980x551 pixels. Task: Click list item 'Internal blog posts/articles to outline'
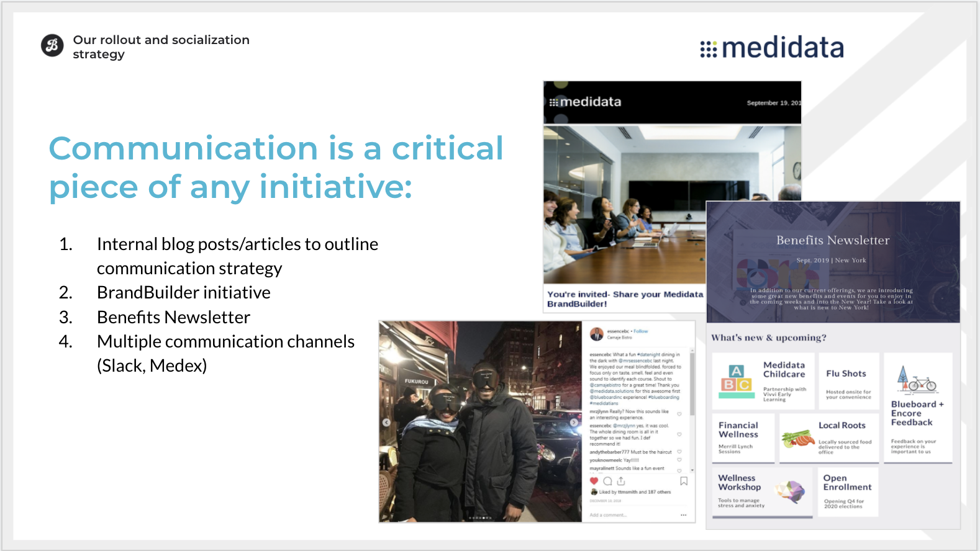pos(237,244)
